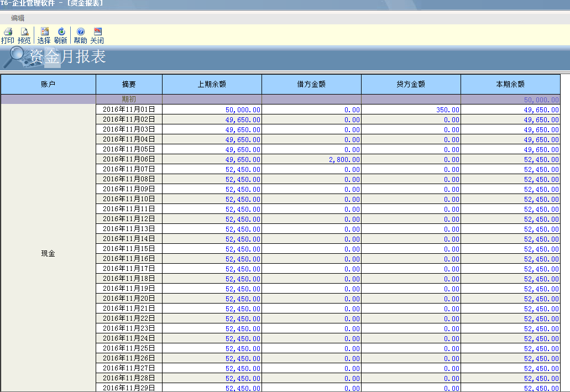Click the 贷方金额 column header
570x392 pixels.
pyautogui.click(x=411, y=85)
